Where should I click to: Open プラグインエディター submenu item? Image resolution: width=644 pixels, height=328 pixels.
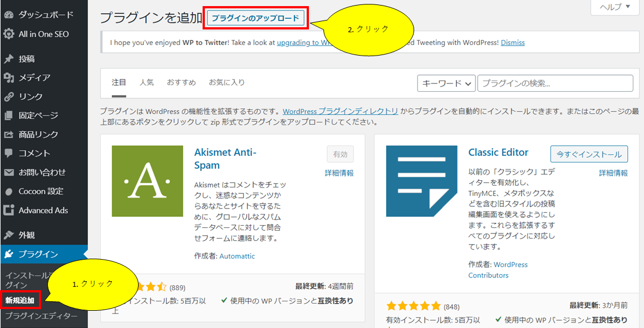[41, 316]
